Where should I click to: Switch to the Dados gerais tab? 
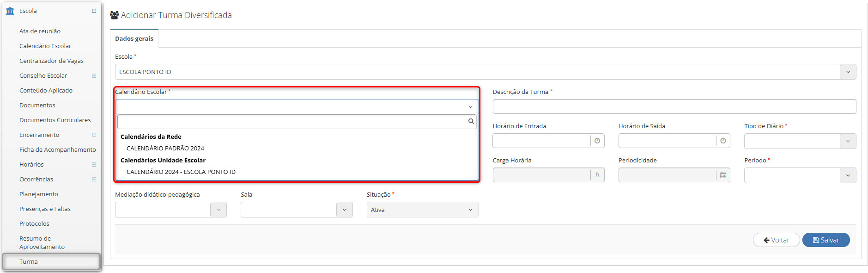tap(134, 38)
